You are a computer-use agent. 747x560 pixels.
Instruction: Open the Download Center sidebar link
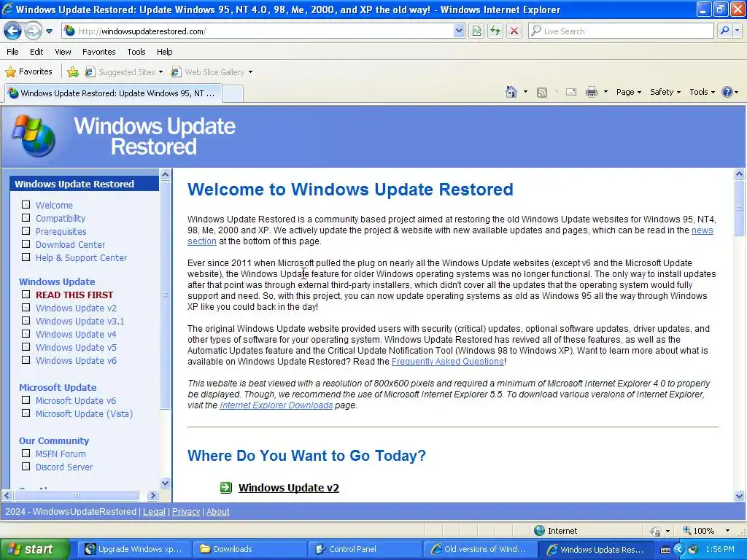[71, 244]
